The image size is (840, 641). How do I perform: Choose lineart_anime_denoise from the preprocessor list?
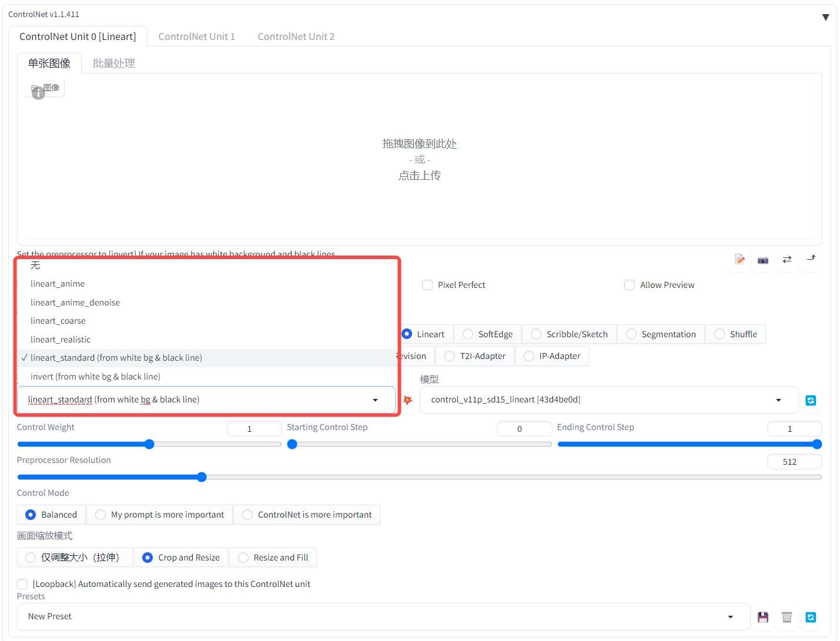coord(75,303)
